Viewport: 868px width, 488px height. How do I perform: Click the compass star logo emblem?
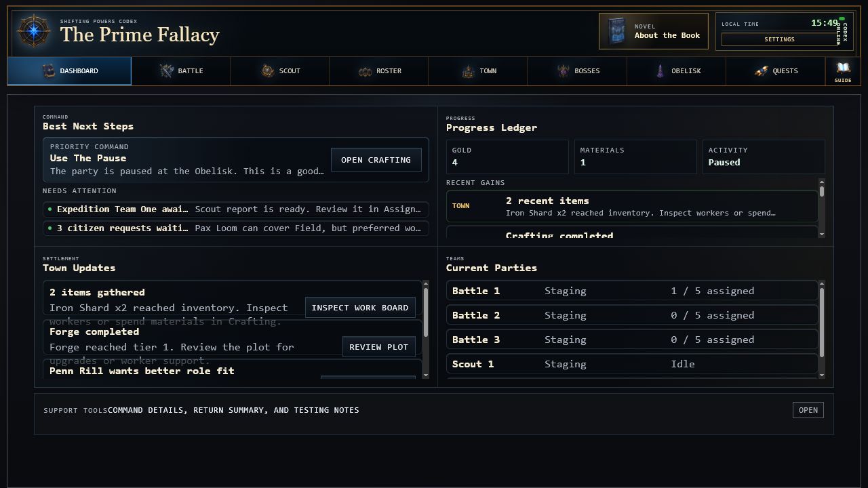tap(34, 31)
